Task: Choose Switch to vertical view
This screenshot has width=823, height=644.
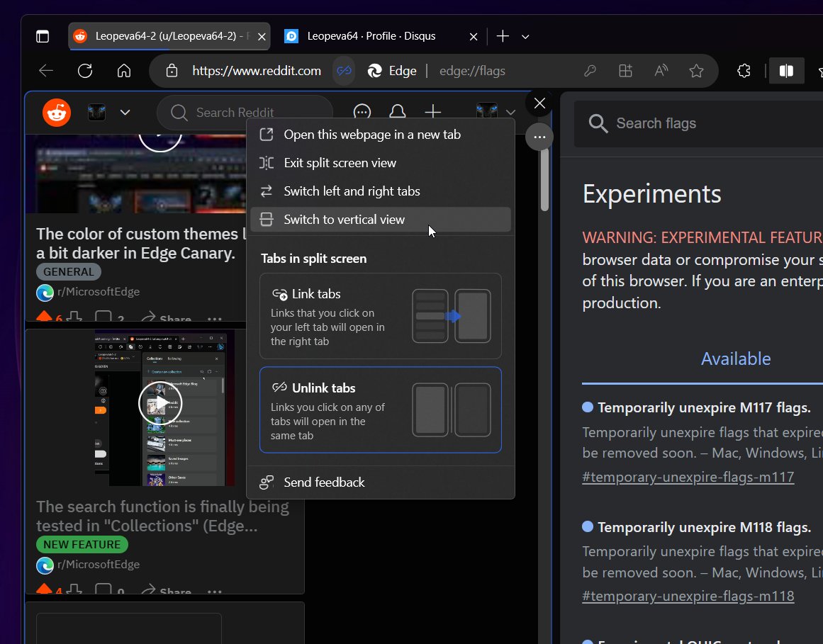Action: (344, 220)
